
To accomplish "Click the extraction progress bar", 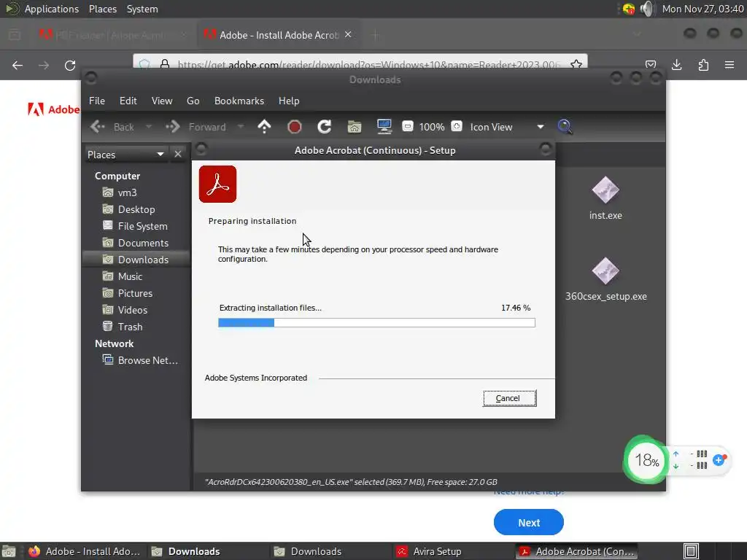I will (x=376, y=323).
